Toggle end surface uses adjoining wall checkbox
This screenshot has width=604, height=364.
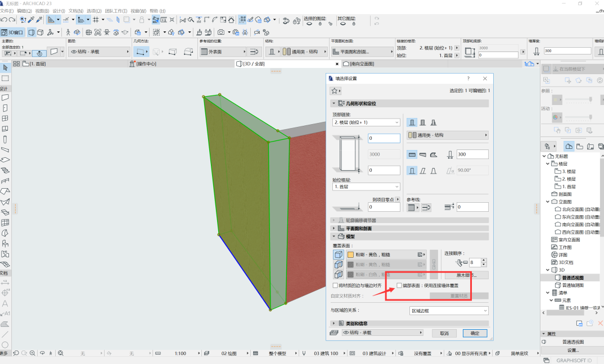tap(399, 285)
